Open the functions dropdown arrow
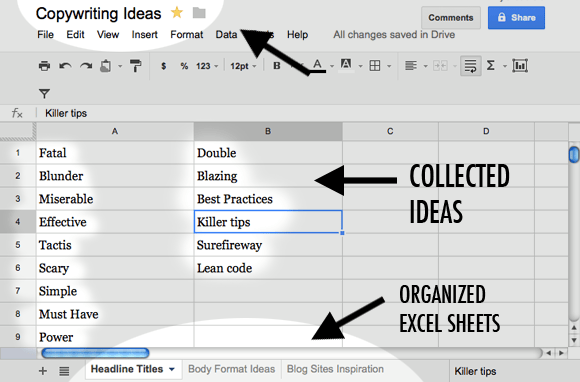 coord(505,67)
